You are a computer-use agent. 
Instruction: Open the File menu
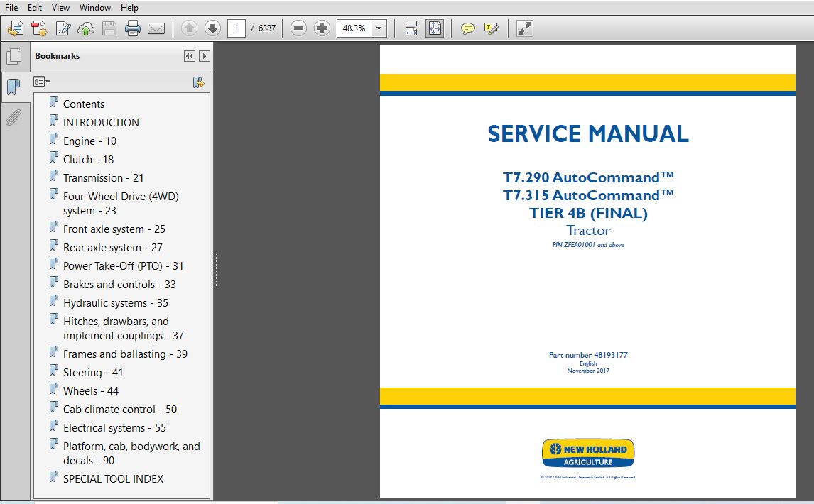click(11, 7)
